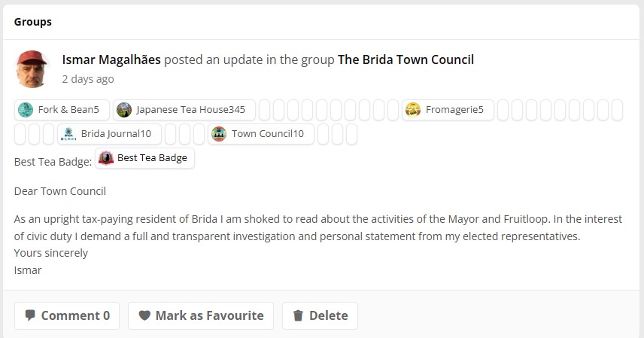Click the '2 days ago' timestamp
Image resolution: width=644 pixels, height=338 pixels.
coord(88,78)
